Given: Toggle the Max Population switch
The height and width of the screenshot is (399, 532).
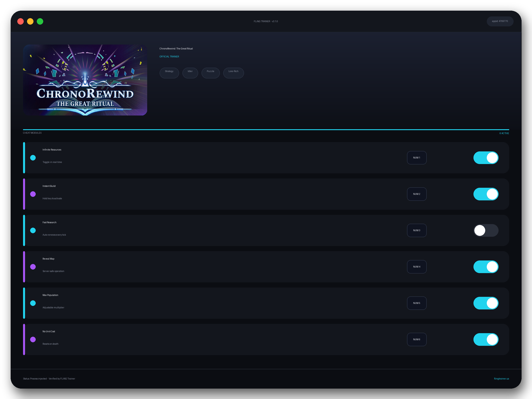Looking at the screenshot, I should [486, 303].
